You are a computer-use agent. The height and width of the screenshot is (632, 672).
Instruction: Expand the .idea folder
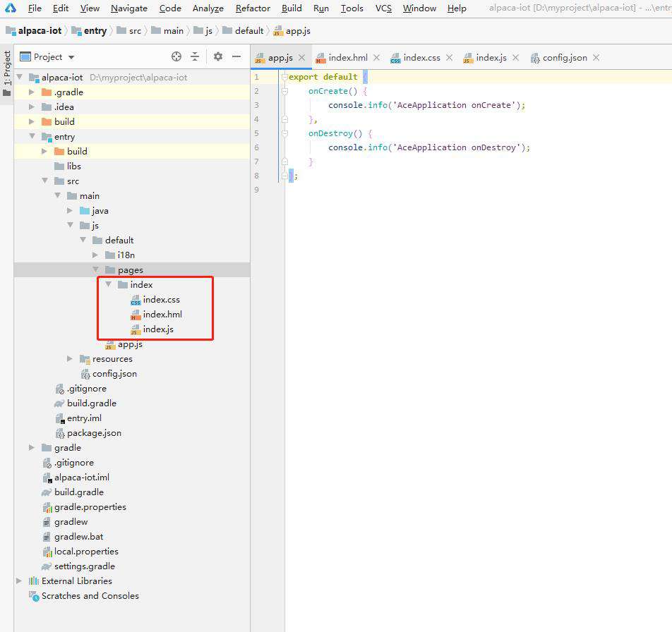tap(31, 107)
